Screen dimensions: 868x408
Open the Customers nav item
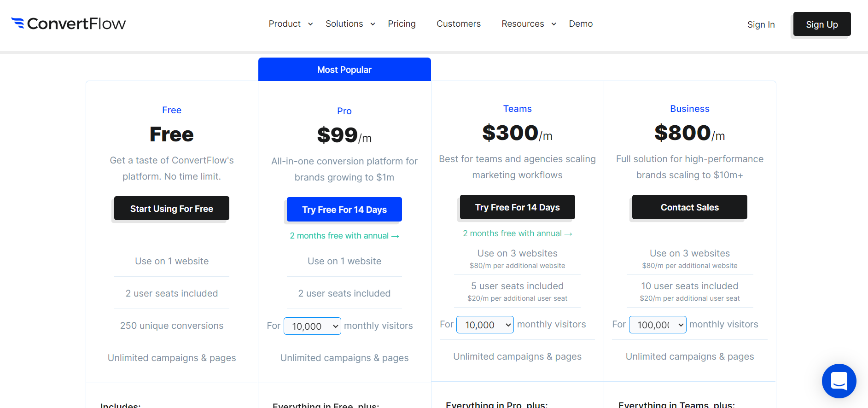pyautogui.click(x=459, y=24)
